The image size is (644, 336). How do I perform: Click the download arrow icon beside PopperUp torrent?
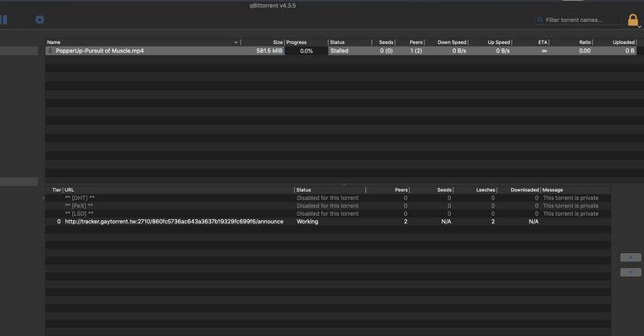(50, 51)
